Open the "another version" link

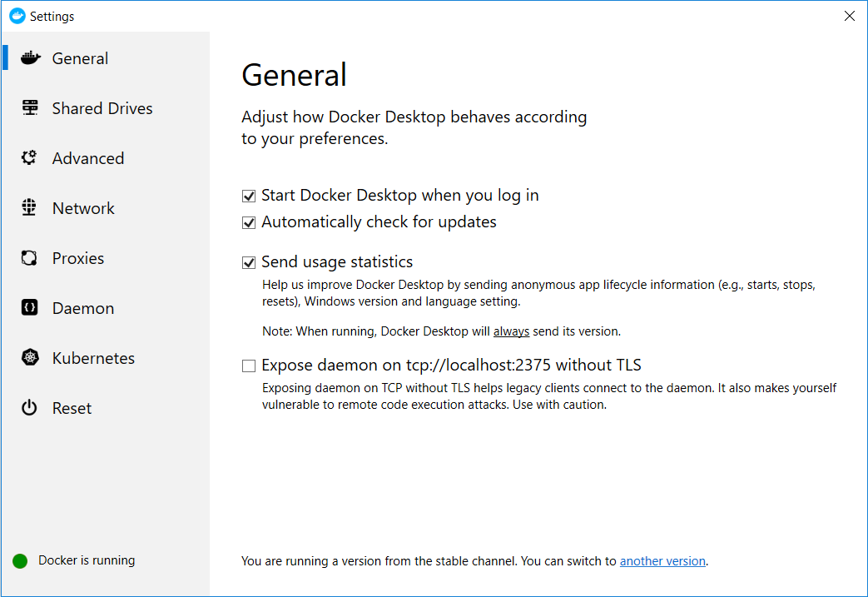[662, 561]
